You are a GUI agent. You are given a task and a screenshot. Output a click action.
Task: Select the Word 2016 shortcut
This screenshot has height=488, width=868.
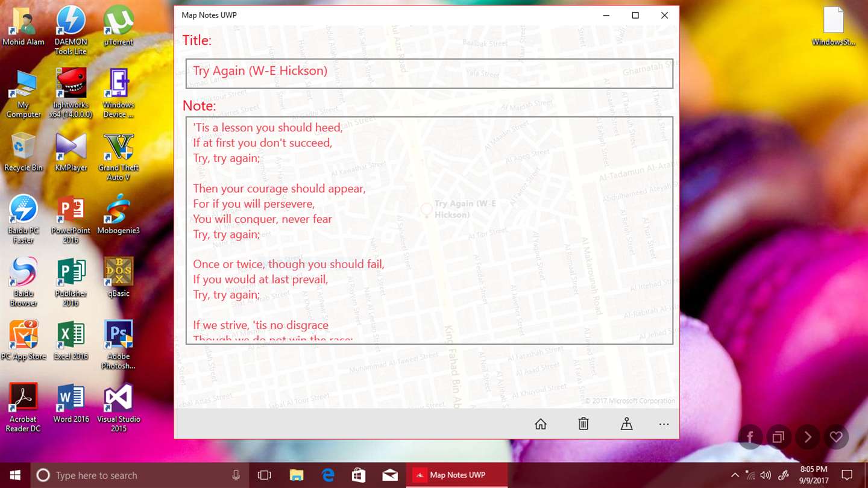click(71, 404)
